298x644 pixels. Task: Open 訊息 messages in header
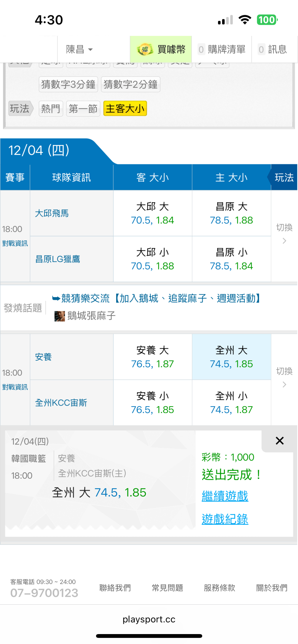click(x=273, y=50)
